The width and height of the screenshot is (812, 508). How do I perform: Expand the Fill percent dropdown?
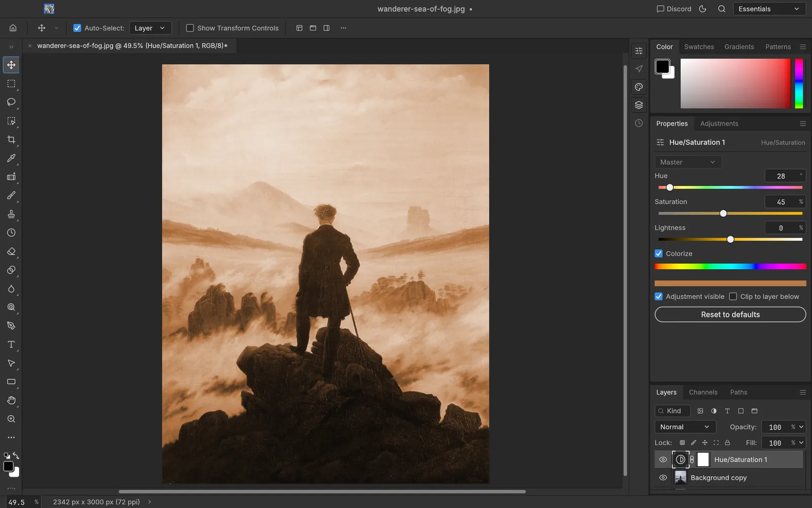(x=801, y=443)
